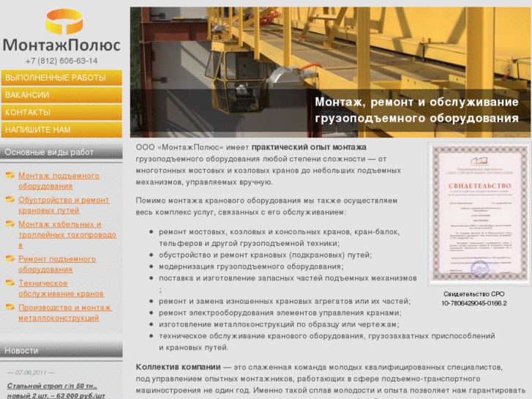Click the crane banner photo
Image resolution: width=532 pixels, height=399 pixels.
330,72
